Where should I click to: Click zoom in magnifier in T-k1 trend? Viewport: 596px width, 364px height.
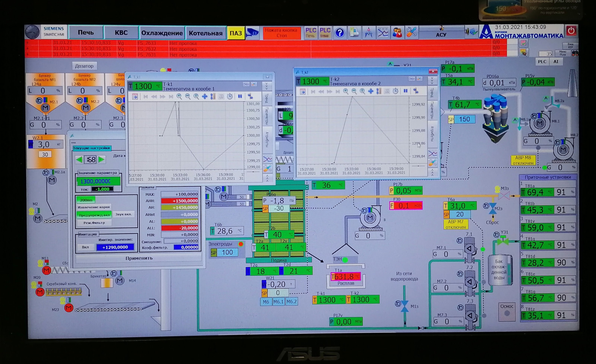coord(179,96)
